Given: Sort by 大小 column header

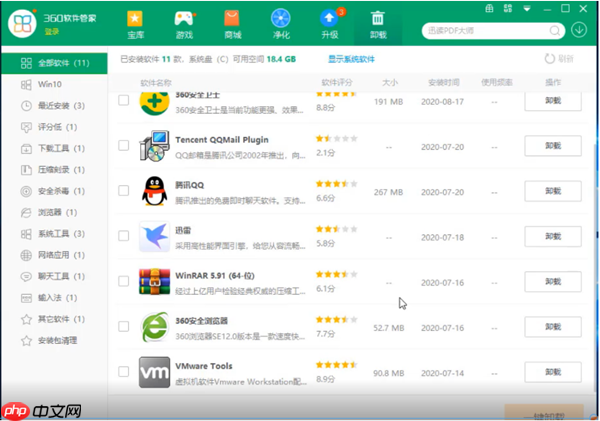Looking at the screenshot, I should click(x=390, y=82).
